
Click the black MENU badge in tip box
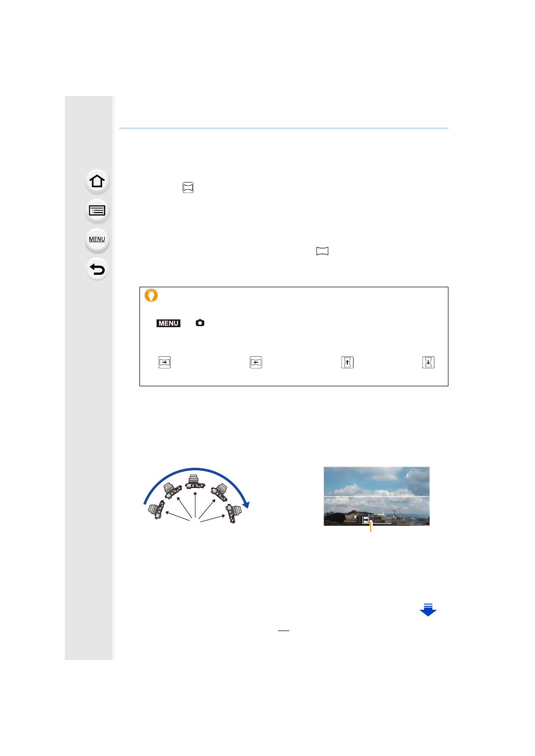click(168, 323)
